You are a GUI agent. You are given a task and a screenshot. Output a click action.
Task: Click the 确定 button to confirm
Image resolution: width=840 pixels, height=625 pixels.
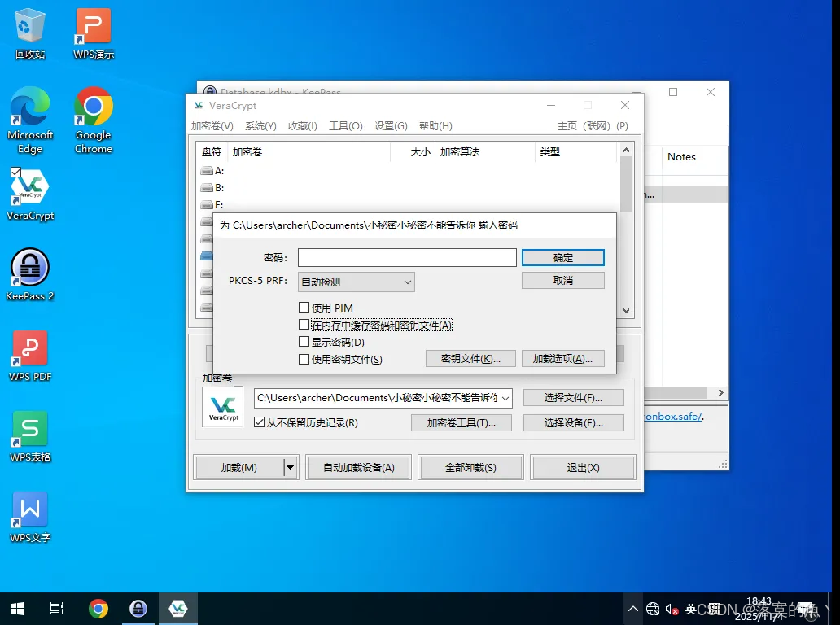click(562, 257)
